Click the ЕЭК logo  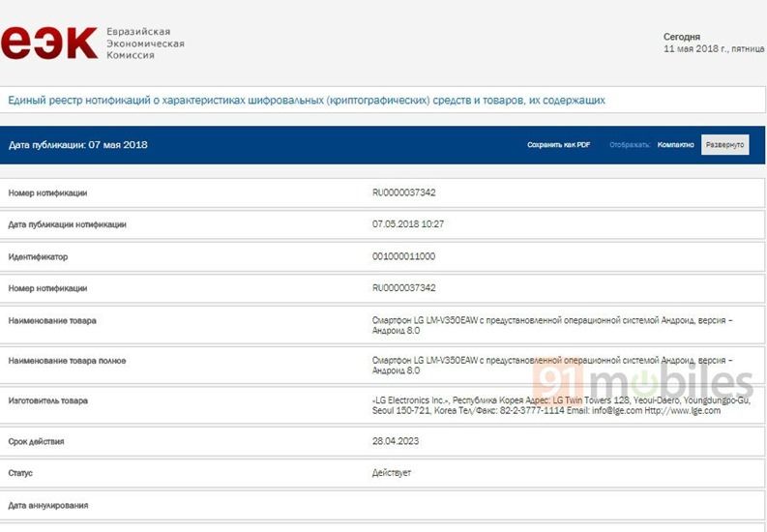(x=49, y=43)
